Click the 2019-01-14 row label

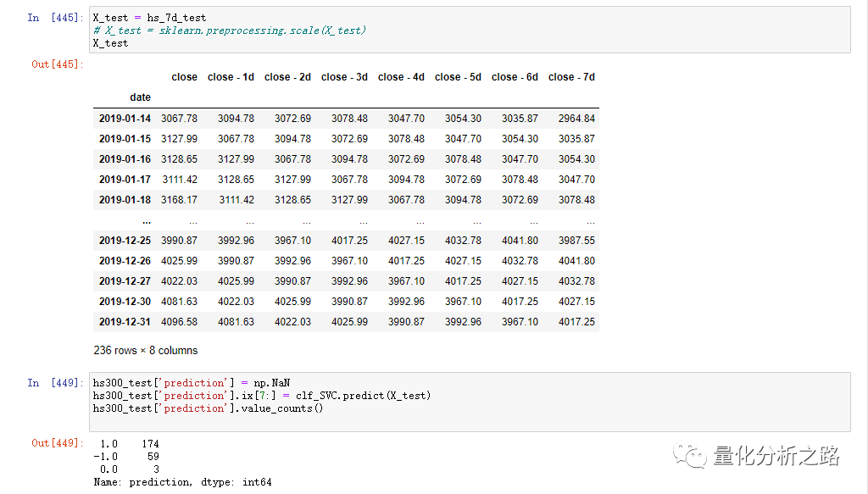pos(125,119)
